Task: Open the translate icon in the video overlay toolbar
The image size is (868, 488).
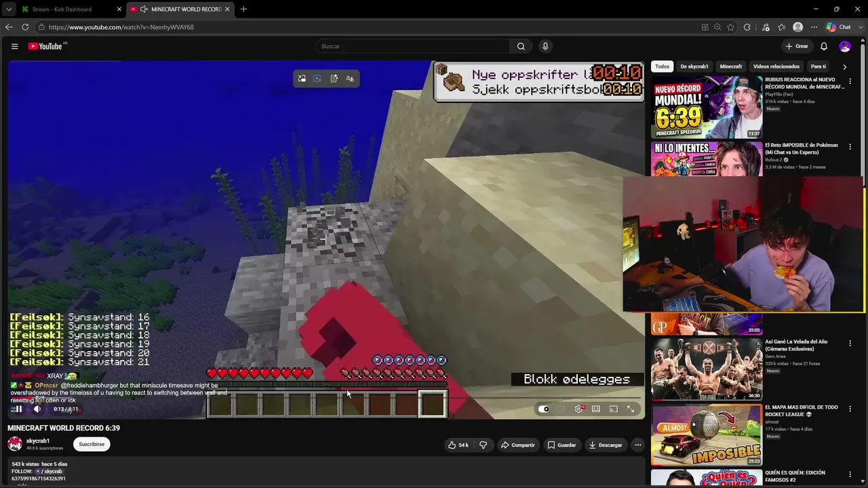Action: pos(350,79)
